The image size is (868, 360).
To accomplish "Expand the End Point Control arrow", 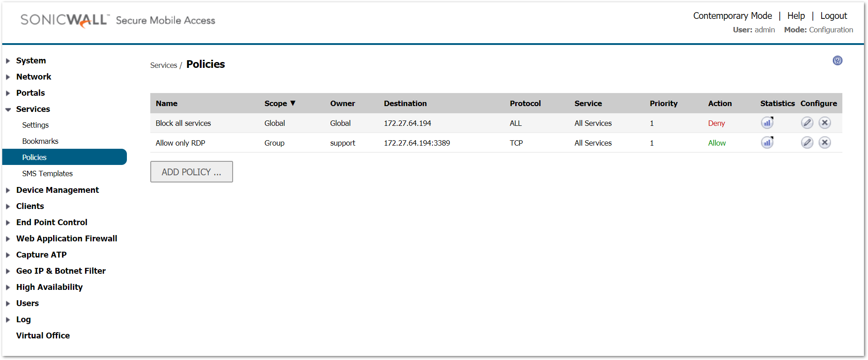I will tap(8, 222).
